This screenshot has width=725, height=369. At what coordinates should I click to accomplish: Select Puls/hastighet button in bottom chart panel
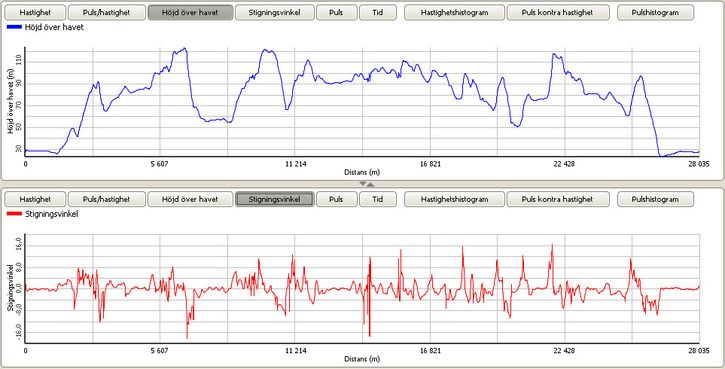click(x=106, y=199)
